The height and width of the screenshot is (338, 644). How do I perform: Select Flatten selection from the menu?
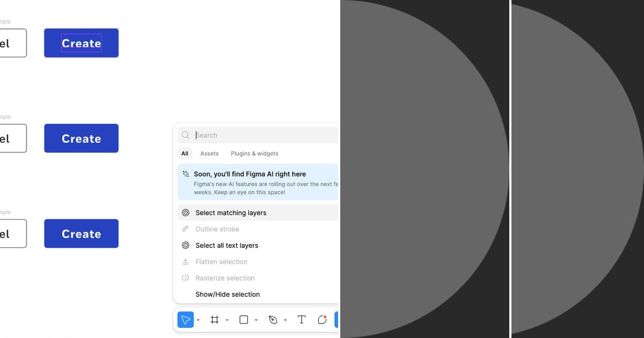point(221,261)
